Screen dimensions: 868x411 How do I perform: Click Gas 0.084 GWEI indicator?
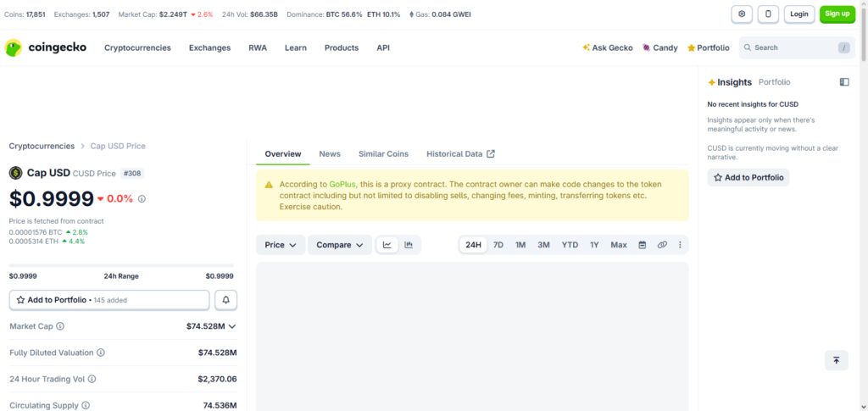click(440, 14)
